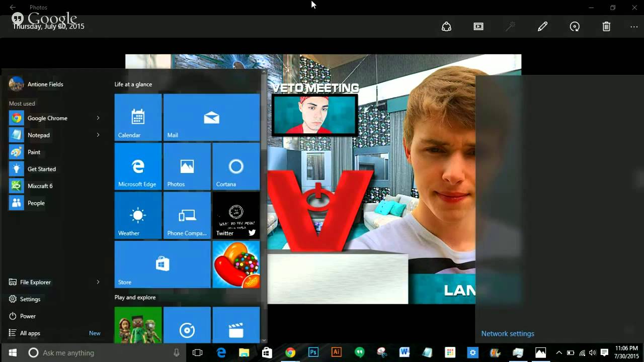Open the Network settings link
This screenshot has height=362, width=644.
point(508,334)
